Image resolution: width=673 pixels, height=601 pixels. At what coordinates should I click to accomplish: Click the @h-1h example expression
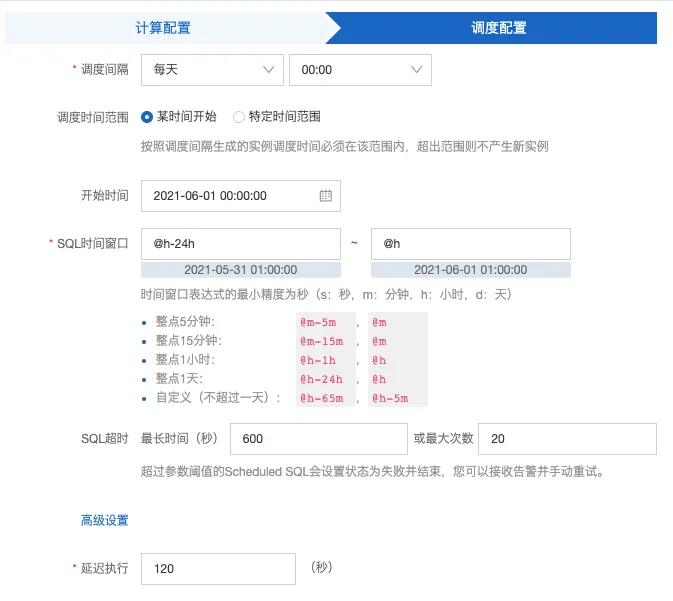pos(318,360)
